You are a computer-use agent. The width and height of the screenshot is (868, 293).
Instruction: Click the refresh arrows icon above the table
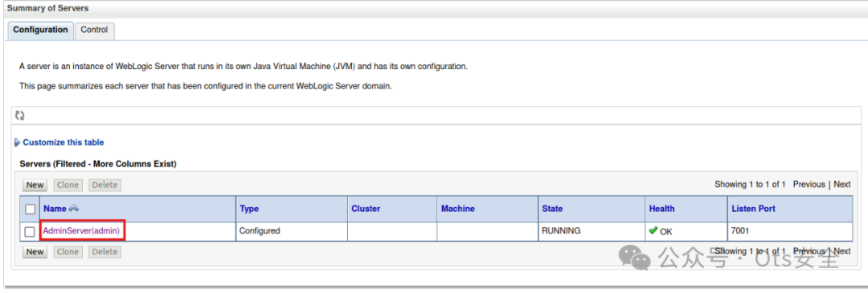(20, 116)
